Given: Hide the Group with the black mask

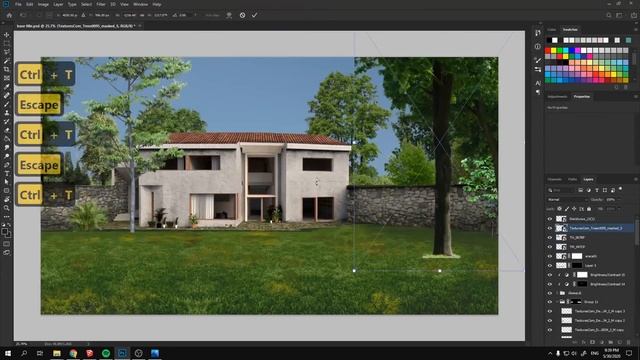Looking at the screenshot, I should click(x=550, y=302).
